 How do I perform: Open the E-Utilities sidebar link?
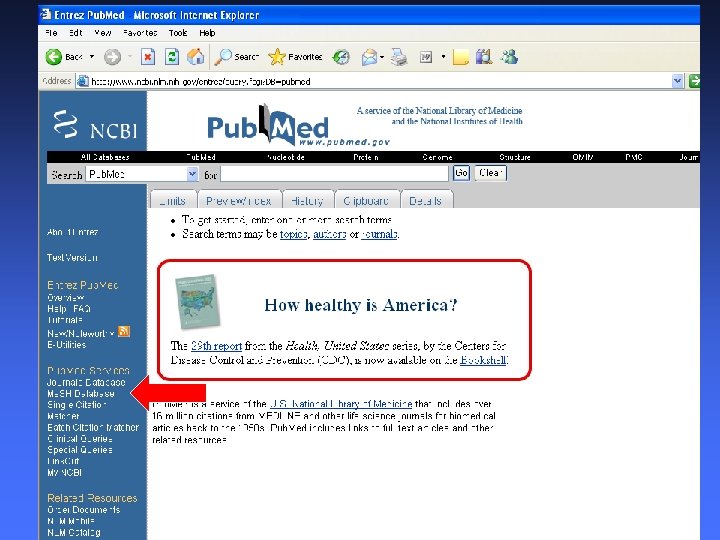[x=67, y=345]
